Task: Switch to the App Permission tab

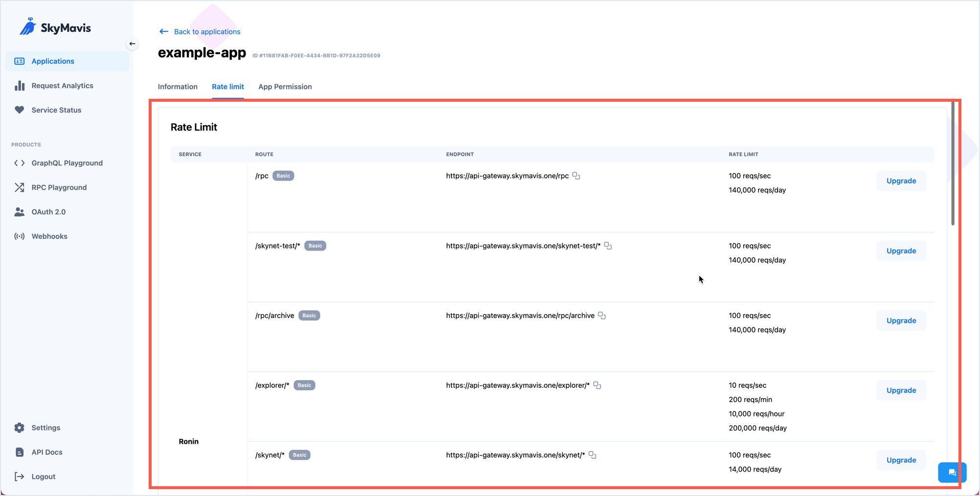Action: pyautogui.click(x=285, y=87)
